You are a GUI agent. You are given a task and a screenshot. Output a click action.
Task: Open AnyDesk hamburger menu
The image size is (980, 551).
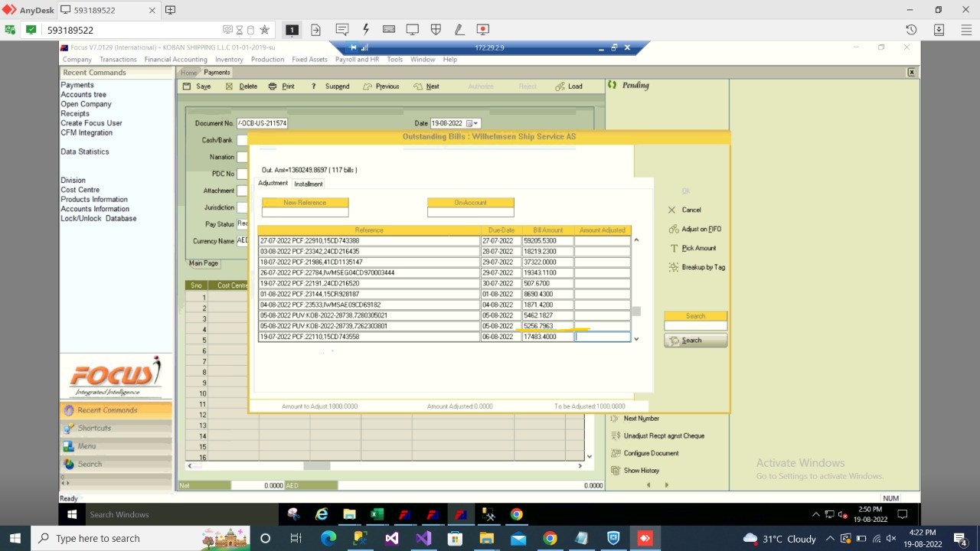point(966,30)
